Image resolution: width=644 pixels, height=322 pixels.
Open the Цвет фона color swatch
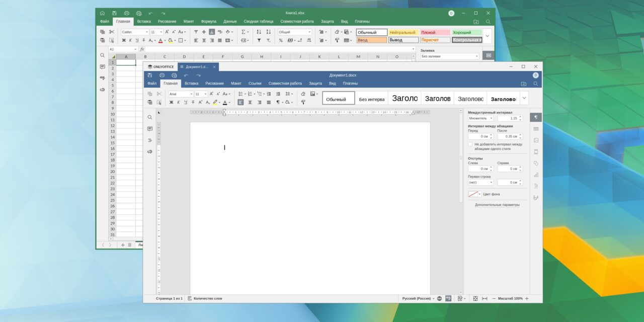point(473,194)
